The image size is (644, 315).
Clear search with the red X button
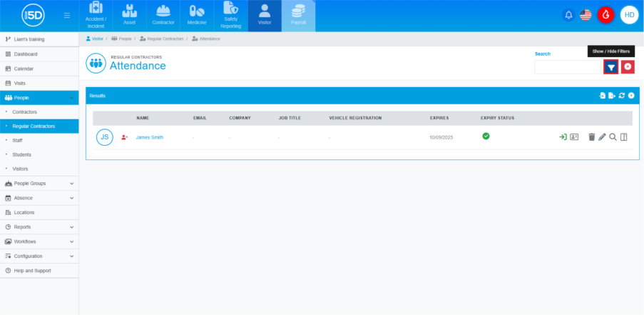628,66
